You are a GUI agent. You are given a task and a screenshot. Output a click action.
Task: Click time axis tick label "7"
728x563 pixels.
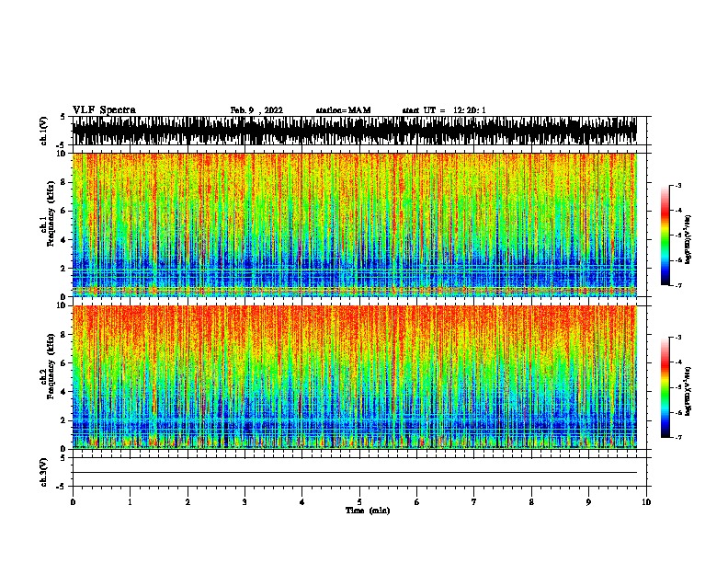pos(474,502)
